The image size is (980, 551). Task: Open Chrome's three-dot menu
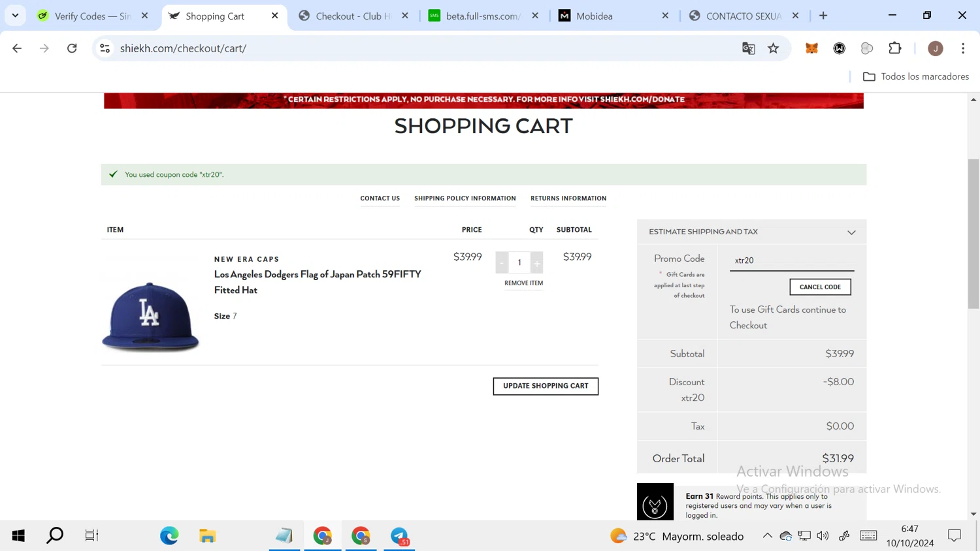963,48
